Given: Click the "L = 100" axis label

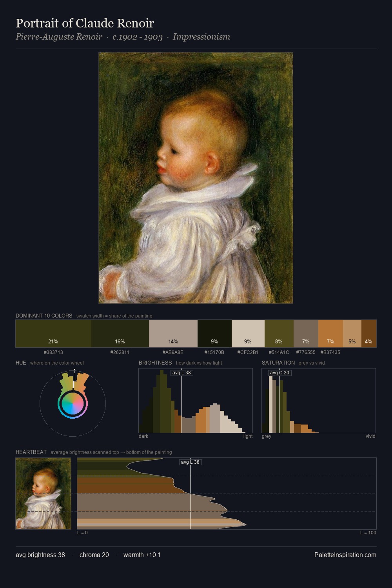Looking at the screenshot, I should click(368, 533).
